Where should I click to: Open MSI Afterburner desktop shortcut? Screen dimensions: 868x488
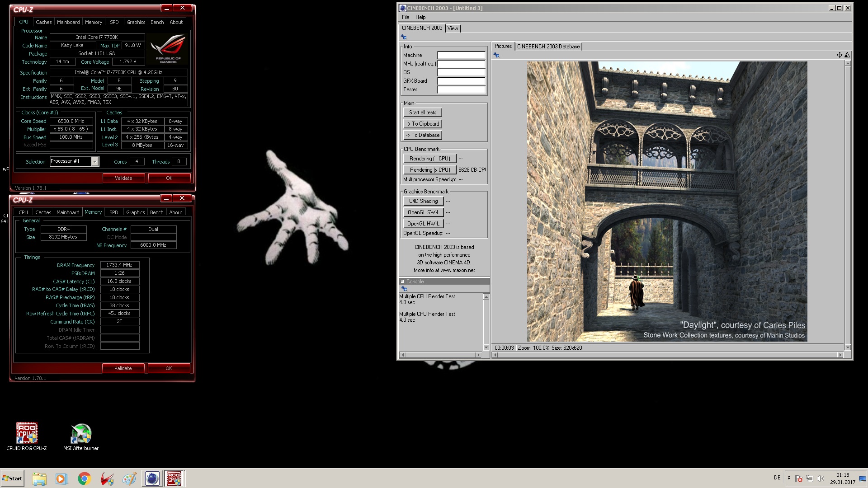81,436
